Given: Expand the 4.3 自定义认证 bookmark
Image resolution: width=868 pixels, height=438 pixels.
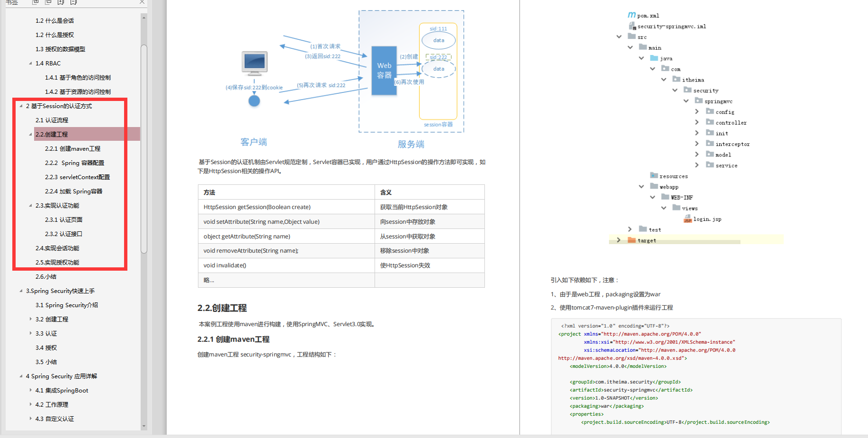Looking at the screenshot, I should click(x=31, y=419).
